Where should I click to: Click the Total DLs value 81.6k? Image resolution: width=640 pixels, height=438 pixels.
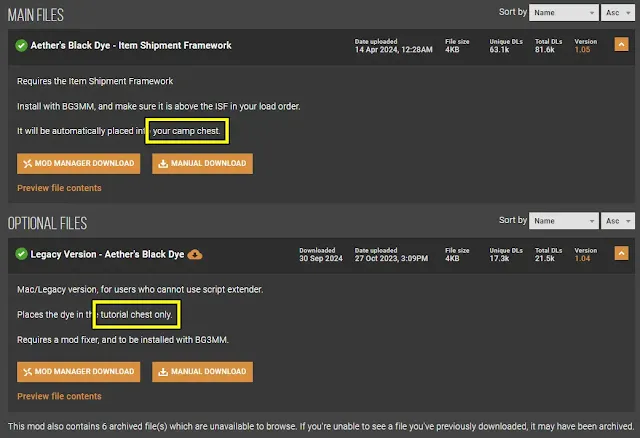(x=545, y=49)
